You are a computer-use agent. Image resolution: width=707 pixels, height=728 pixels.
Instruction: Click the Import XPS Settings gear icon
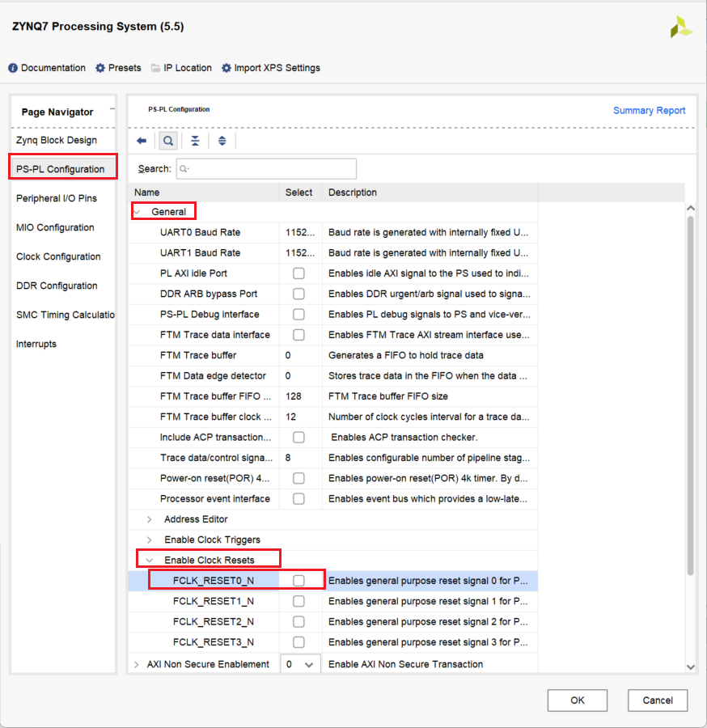[x=226, y=68]
